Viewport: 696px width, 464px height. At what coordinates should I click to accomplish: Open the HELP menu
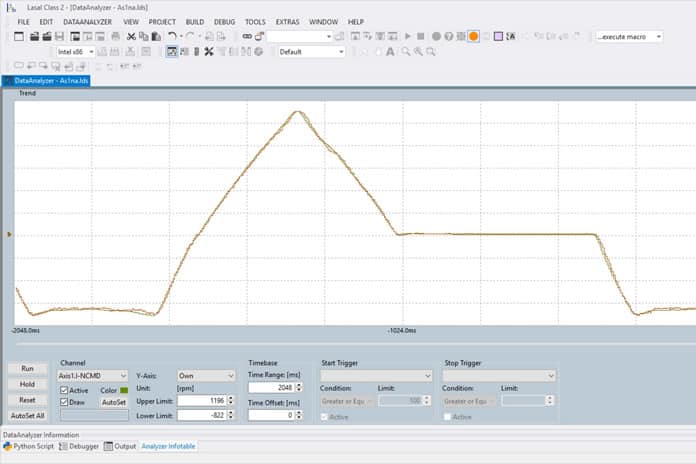pyautogui.click(x=356, y=22)
